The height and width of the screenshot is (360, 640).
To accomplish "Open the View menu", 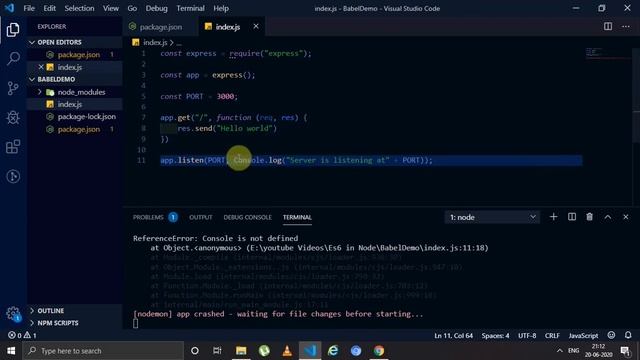I will pos(111,8).
